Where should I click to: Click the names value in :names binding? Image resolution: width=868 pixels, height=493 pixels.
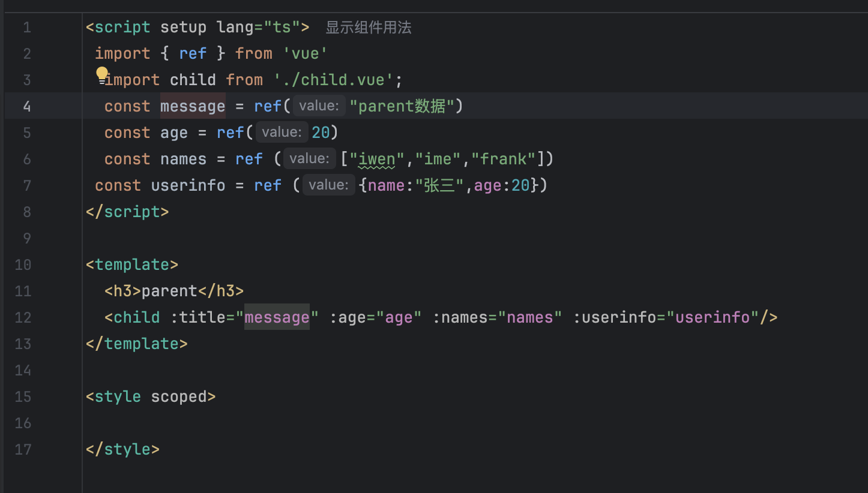(x=530, y=317)
